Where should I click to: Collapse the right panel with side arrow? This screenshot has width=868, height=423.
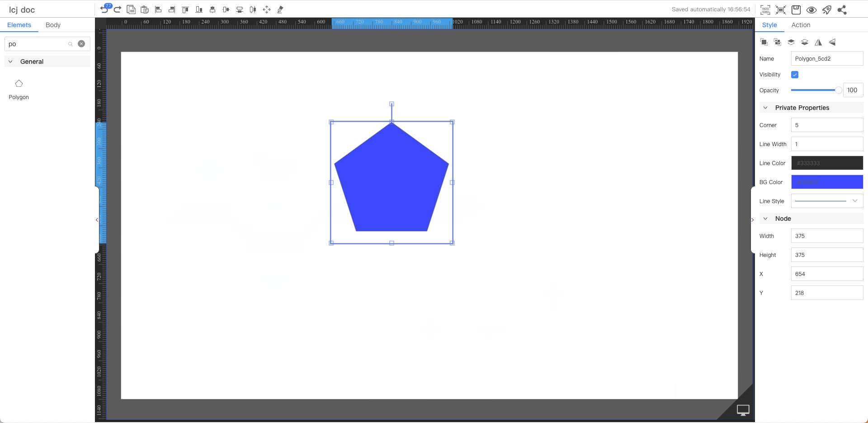click(x=753, y=220)
